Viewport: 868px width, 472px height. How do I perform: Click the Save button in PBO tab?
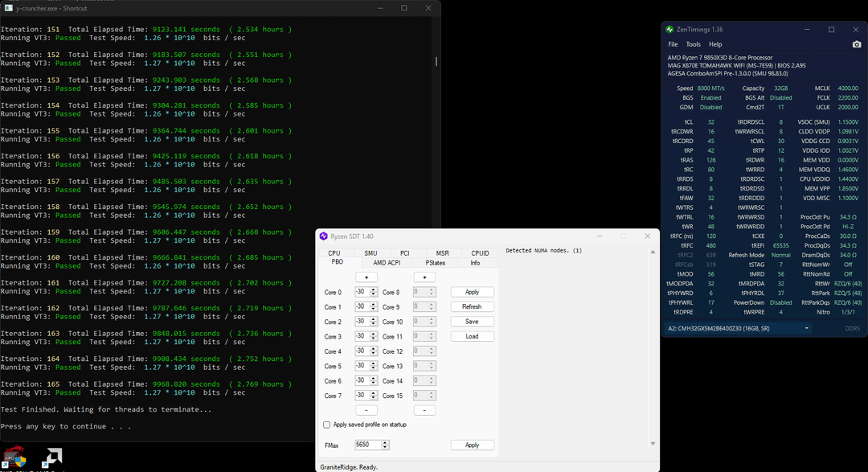coord(472,322)
